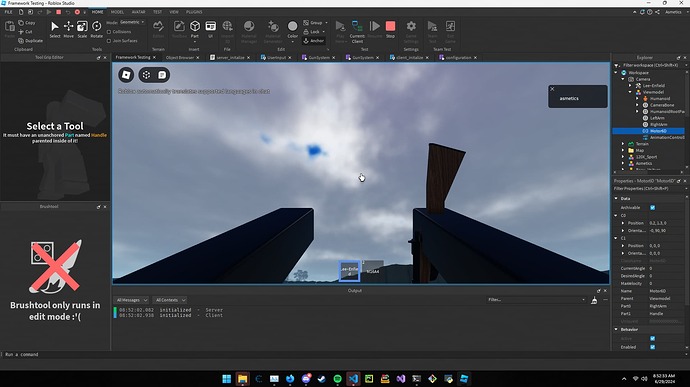Activate the Rotate tool
Screen dimensions: 690x387
pyautogui.click(x=96, y=29)
